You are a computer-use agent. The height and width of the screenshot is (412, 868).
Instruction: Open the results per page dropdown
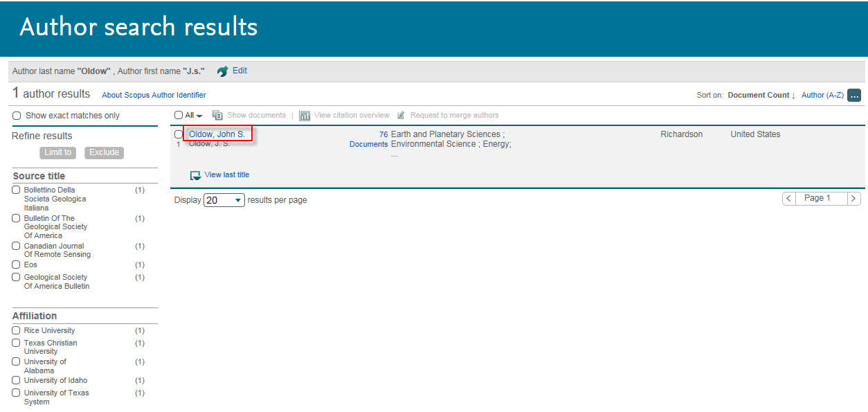(224, 200)
